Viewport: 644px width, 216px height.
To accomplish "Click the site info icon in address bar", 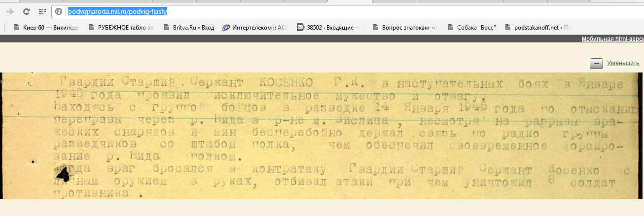I will click(x=59, y=11).
